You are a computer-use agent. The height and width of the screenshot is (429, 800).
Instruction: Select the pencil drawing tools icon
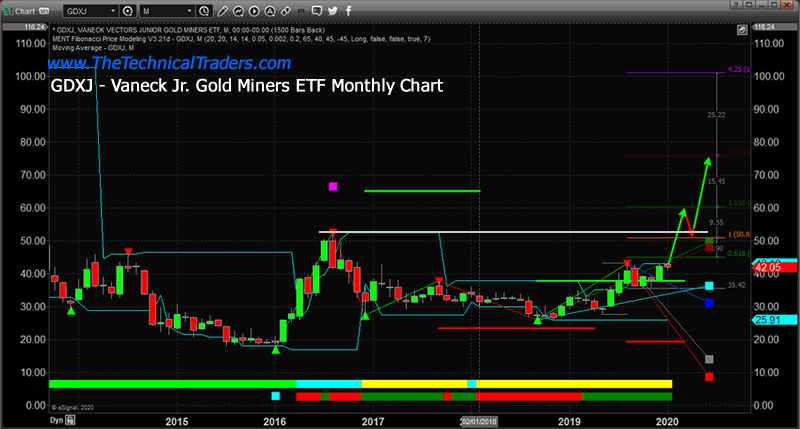(x=222, y=11)
